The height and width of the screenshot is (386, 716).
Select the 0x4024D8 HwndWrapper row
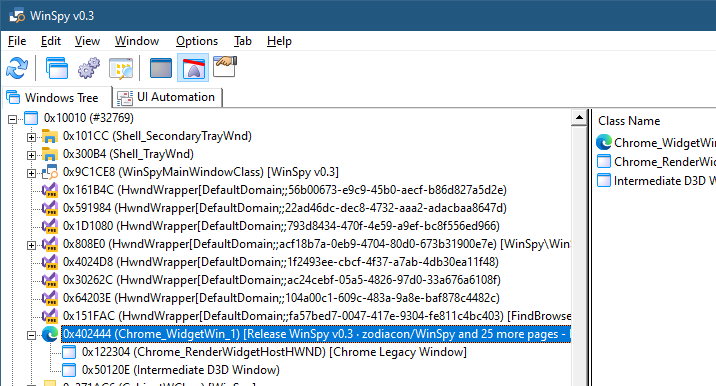(281, 262)
